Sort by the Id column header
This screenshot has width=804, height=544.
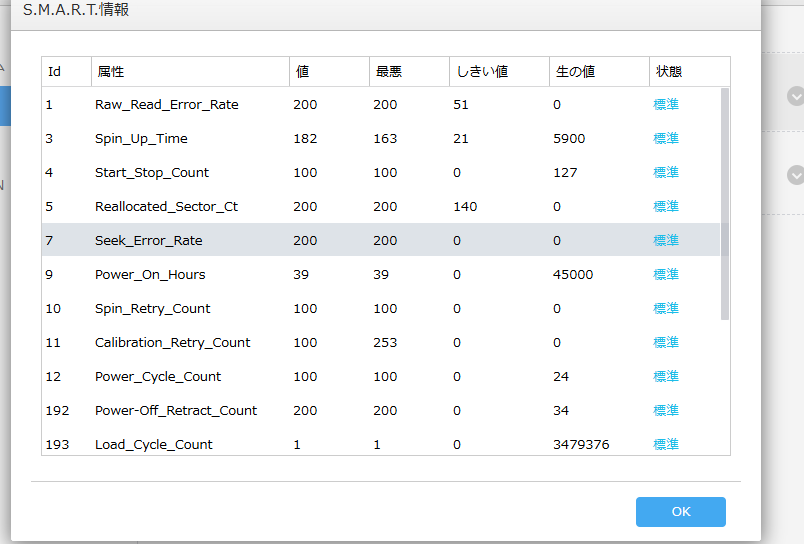point(55,72)
